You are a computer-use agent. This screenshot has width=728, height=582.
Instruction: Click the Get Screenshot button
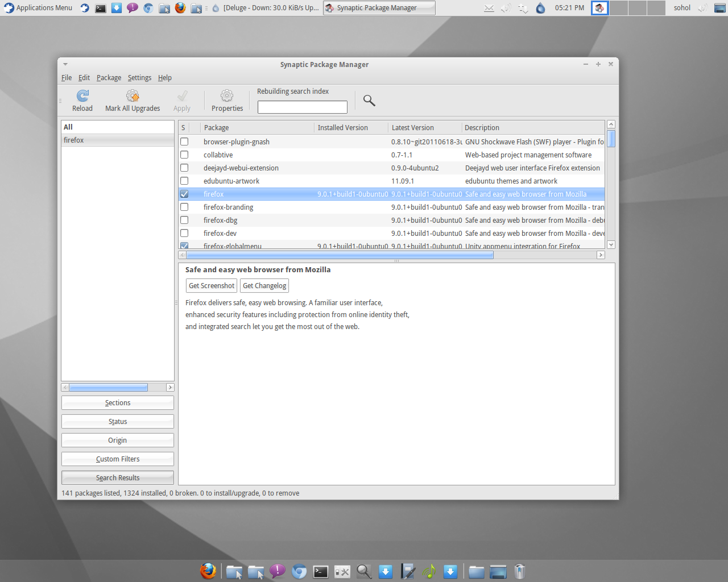tap(212, 286)
